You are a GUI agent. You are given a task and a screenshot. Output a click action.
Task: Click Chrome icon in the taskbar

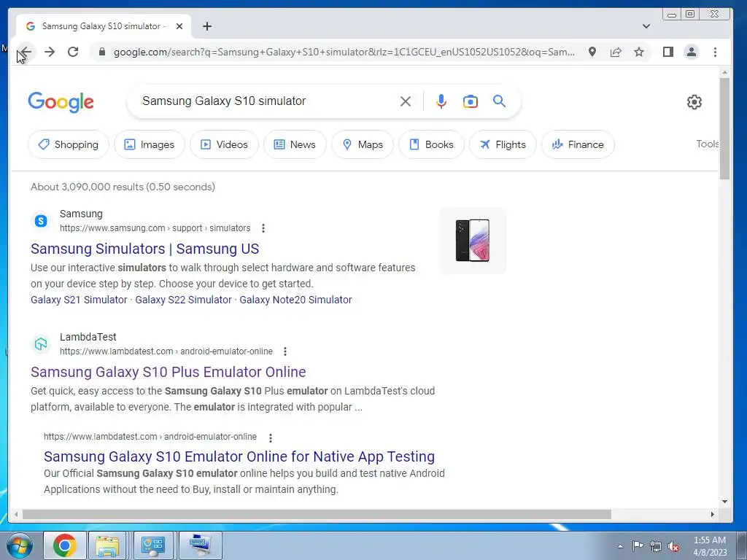click(x=65, y=545)
